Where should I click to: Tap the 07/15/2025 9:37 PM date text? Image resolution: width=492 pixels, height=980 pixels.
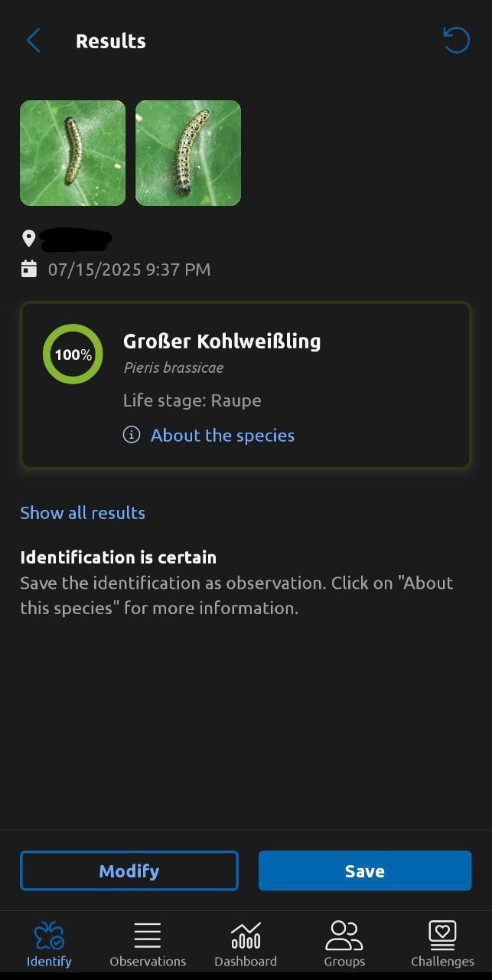pos(129,269)
